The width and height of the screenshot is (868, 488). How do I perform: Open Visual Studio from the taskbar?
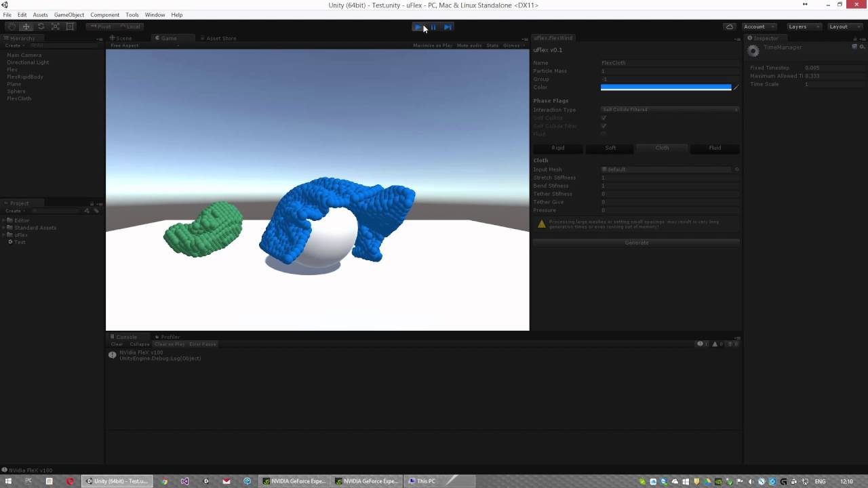coord(184,481)
